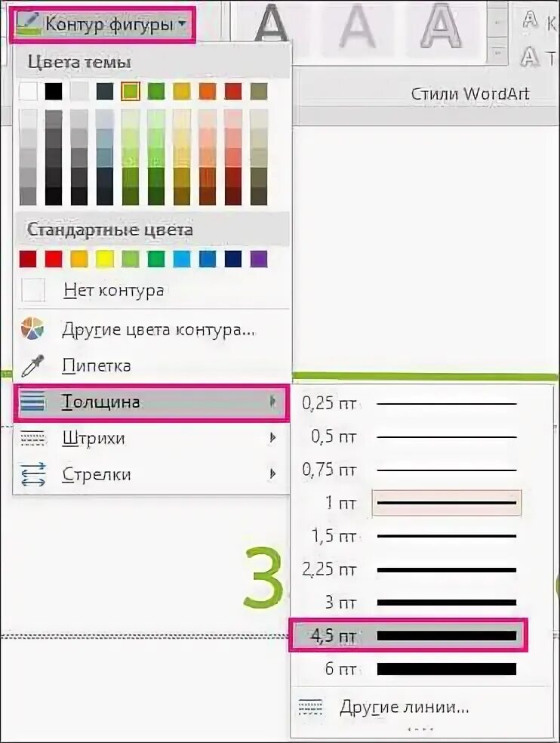The height and width of the screenshot is (743, 560).
Task: Open Другие цвета контура dialog
Action: 158,330
